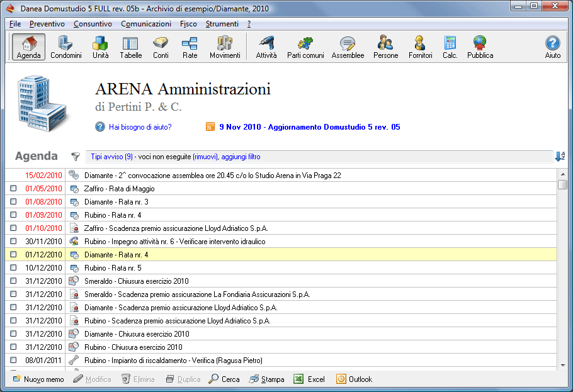Open the Preventivo menu
573x392 pixels.
point(47,24)
